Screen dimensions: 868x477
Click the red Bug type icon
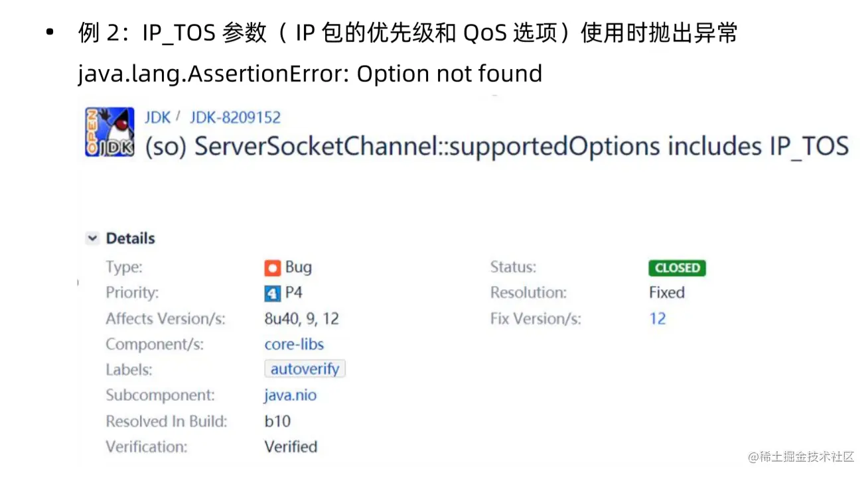pyautogui.click(x=272, y=268)
